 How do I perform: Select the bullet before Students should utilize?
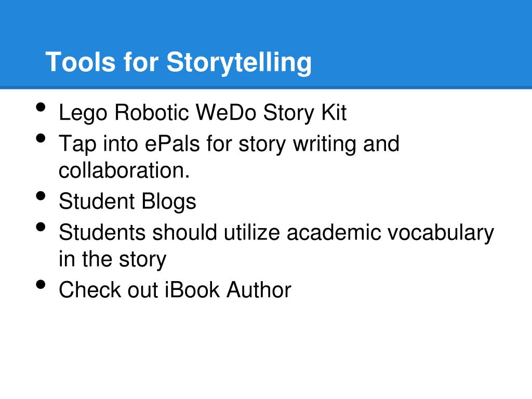(x=41, y=227)
